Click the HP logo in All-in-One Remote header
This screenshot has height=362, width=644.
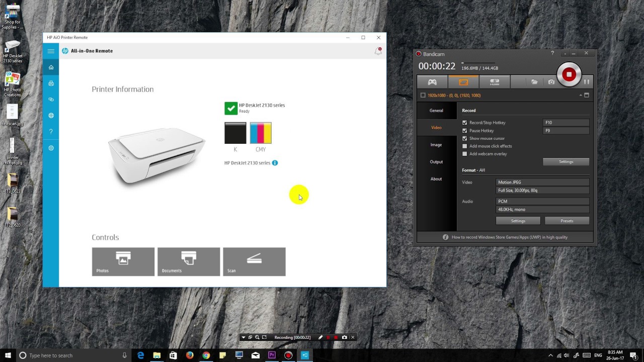tap(65, 51)
